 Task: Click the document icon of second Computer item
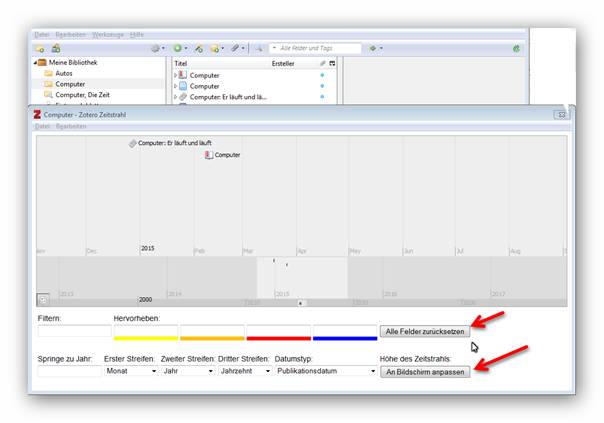(183, 86)
